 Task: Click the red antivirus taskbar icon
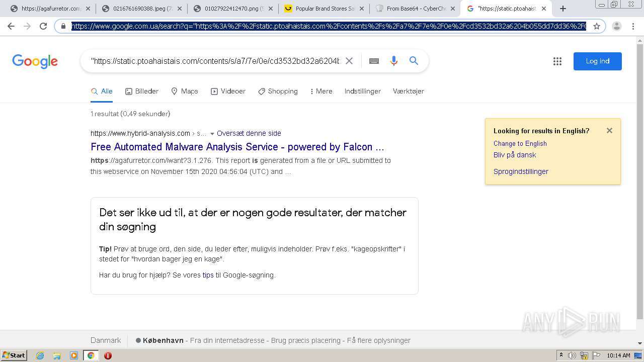pos(108,355)
